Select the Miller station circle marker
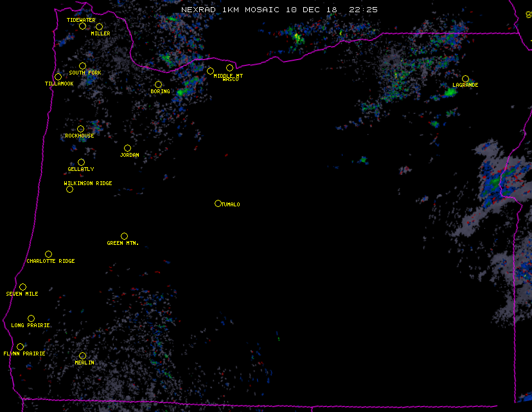The image size is (532, 412). pos(99,26)
